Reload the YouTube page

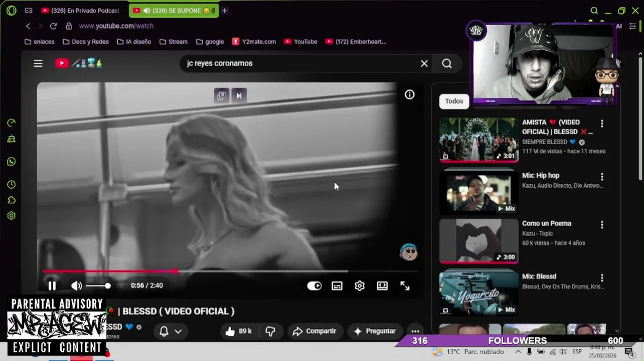pos(53,26)
